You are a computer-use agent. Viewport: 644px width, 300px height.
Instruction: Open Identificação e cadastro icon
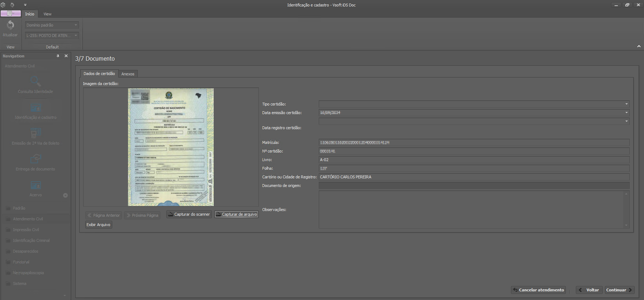35,107
